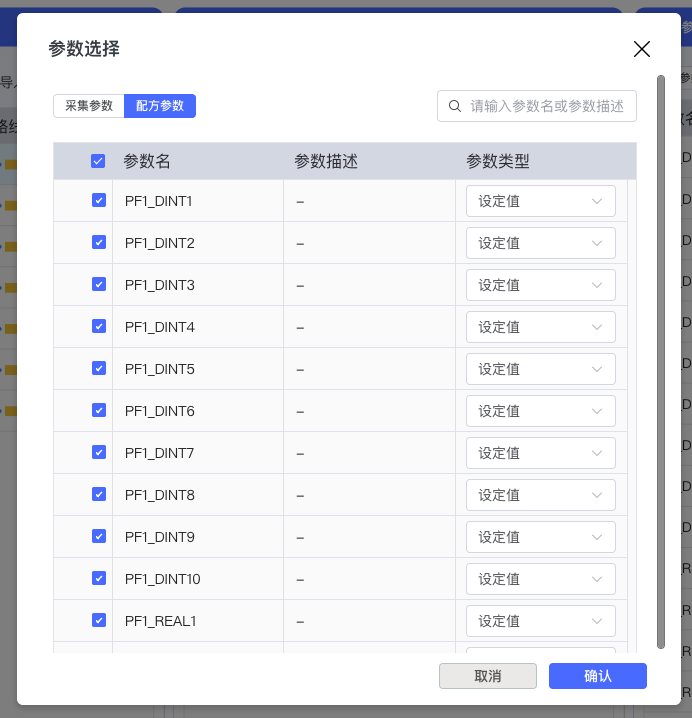
Task: Click dropdown chevron in PF1_DINT8 row
Action: (598, 495)
